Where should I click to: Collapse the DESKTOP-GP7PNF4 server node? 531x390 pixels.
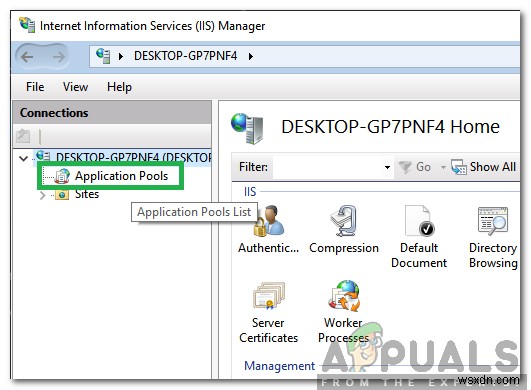point(23,158)
